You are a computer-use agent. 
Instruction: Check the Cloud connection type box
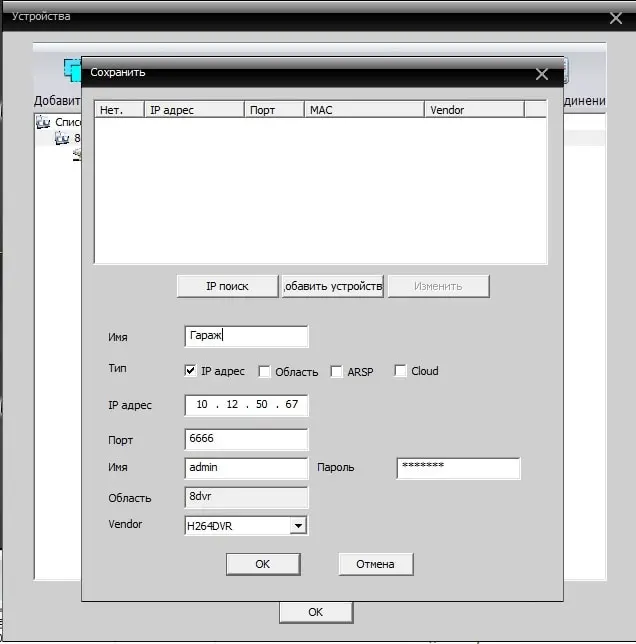click(x=401, y=371)
